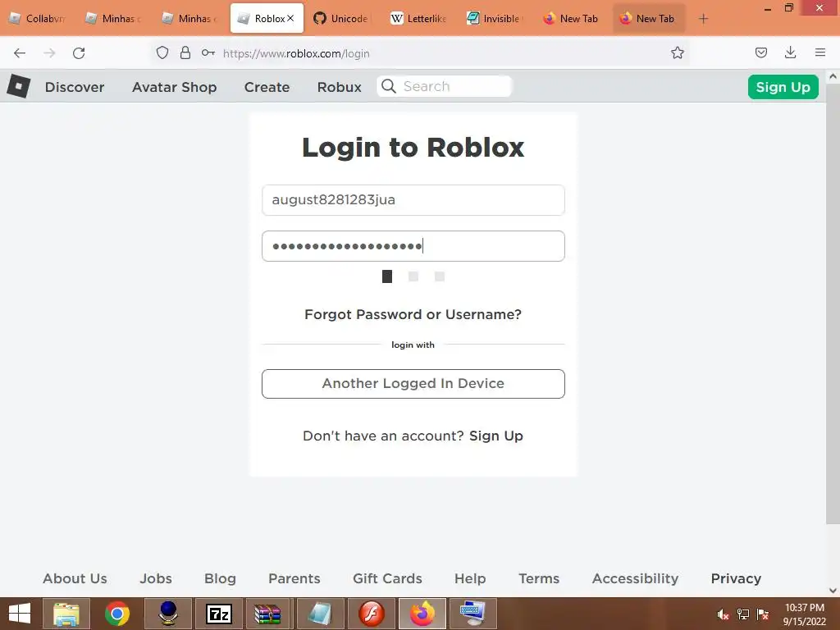Switch to the Letterlike Wikipedia tab
840x630 pixels.
click(x=418, y=19)
